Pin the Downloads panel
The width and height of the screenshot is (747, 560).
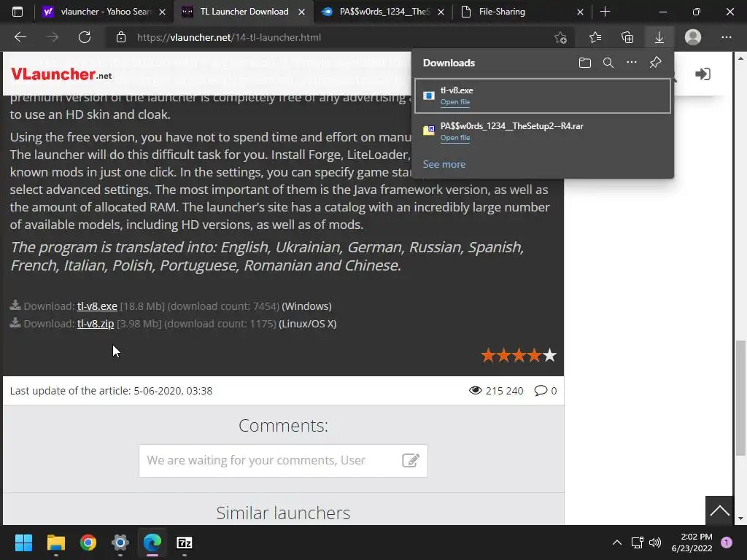[x=656, y=63]
